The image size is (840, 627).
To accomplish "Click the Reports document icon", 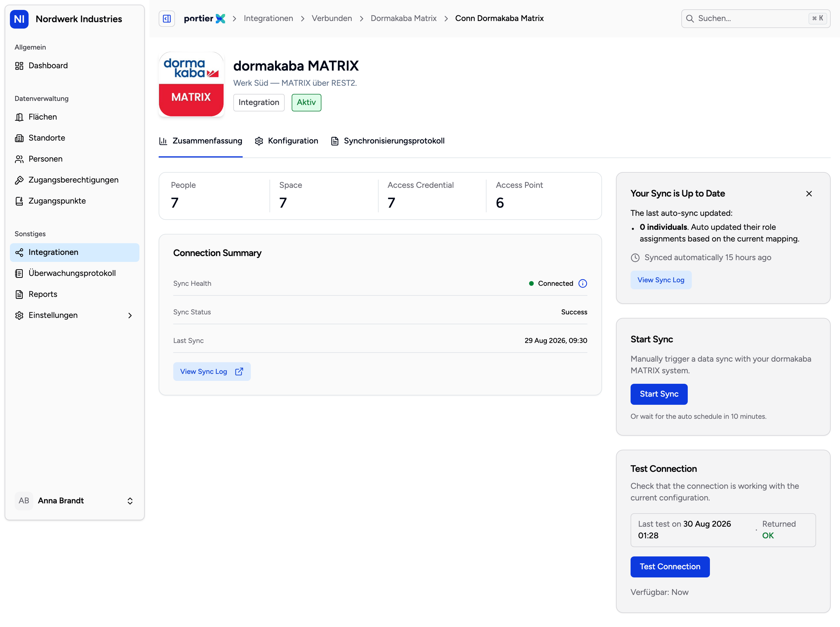I will tap(19, 295).
